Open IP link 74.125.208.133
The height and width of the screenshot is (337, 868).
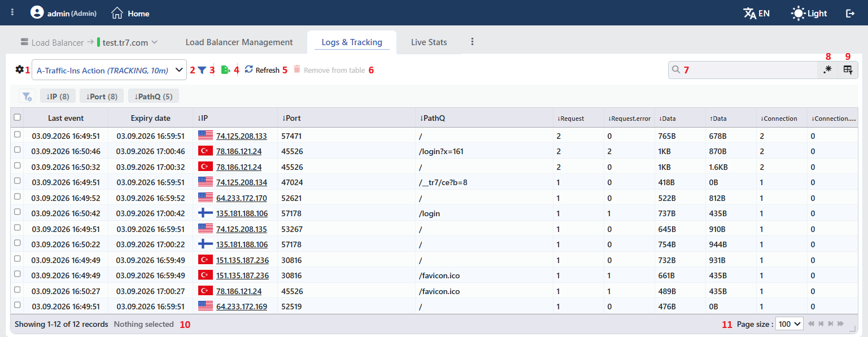click(242, 136)
